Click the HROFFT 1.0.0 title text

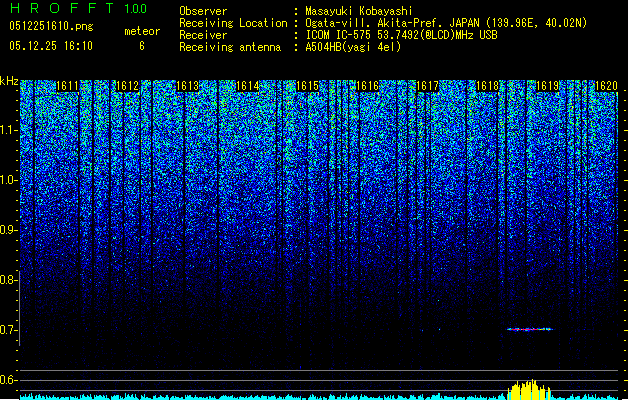pyautogui.click(x=78, y=8)
